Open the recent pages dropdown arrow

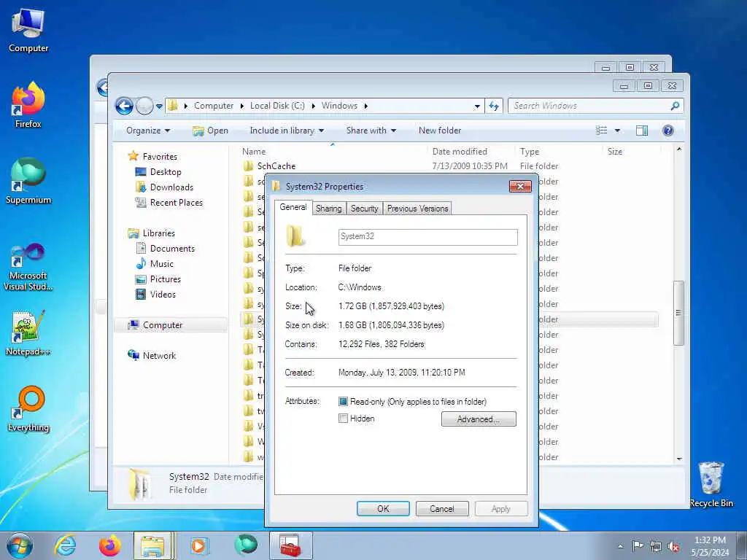tap(159, 106)
